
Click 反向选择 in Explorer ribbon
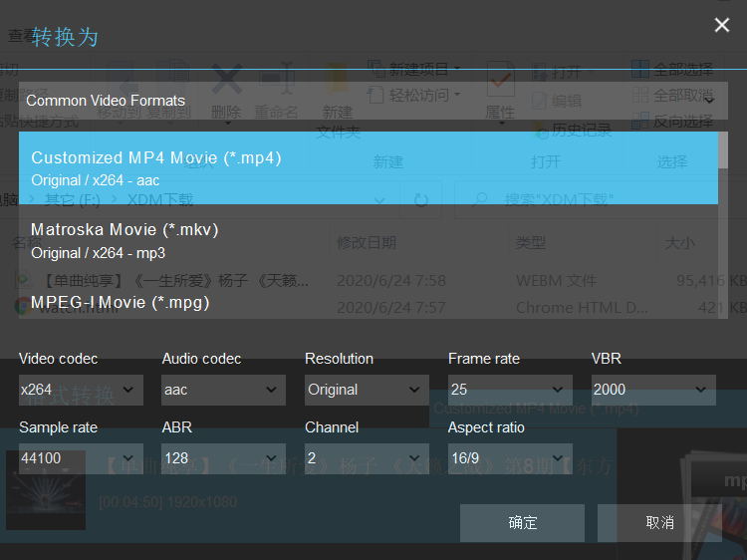tap(672, 121)
